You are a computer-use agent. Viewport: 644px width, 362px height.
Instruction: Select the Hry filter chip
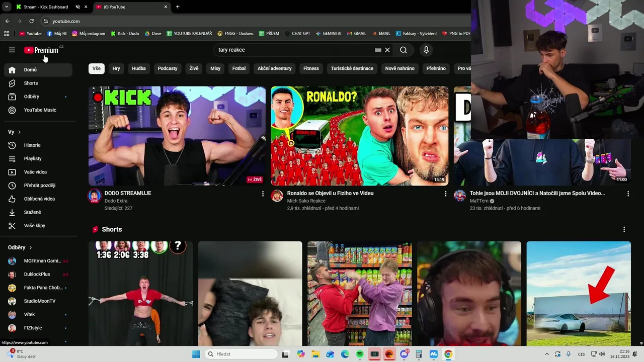pyautogui.click(x=116, y=68)
